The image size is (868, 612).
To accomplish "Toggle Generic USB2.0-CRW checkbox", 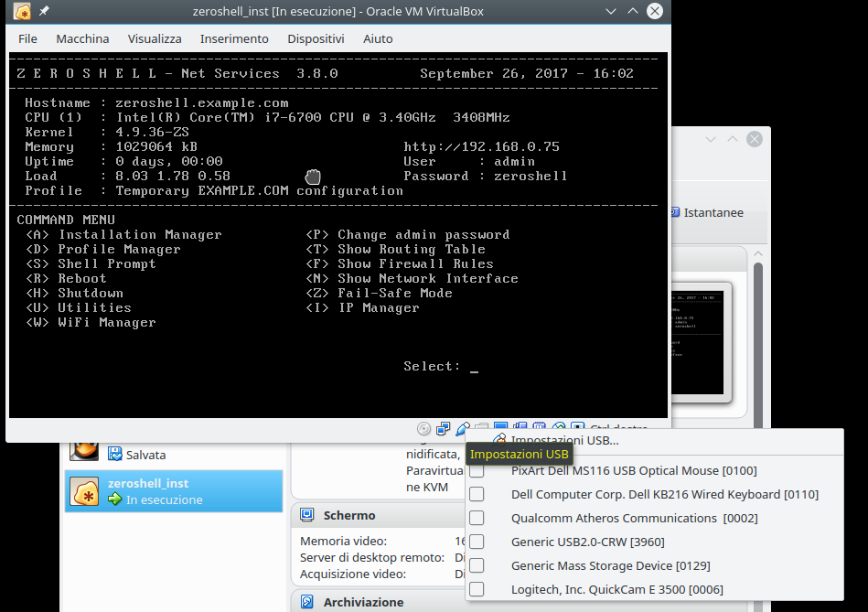I will tap(477, 542).
